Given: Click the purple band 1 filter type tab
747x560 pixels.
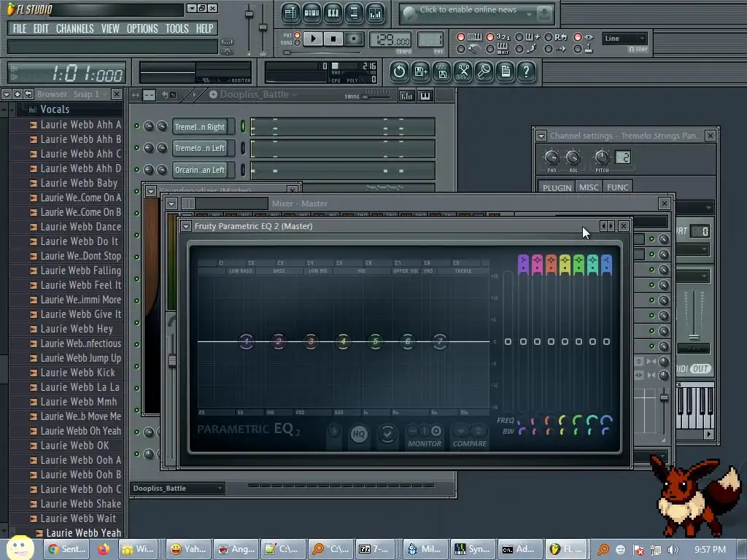Looking at the screenshot, I should (x=523, y=264).
